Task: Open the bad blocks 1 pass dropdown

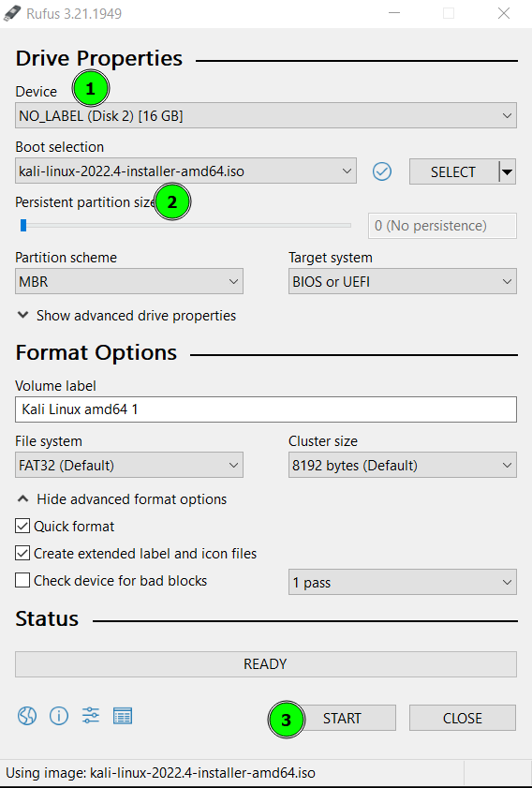Action: (x=403, y=582)
